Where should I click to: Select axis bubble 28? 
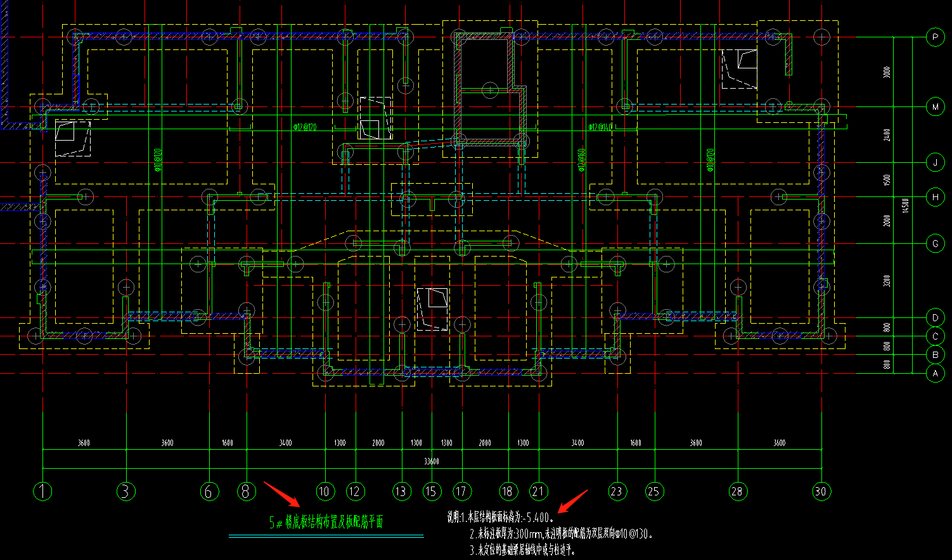(738, 491)
